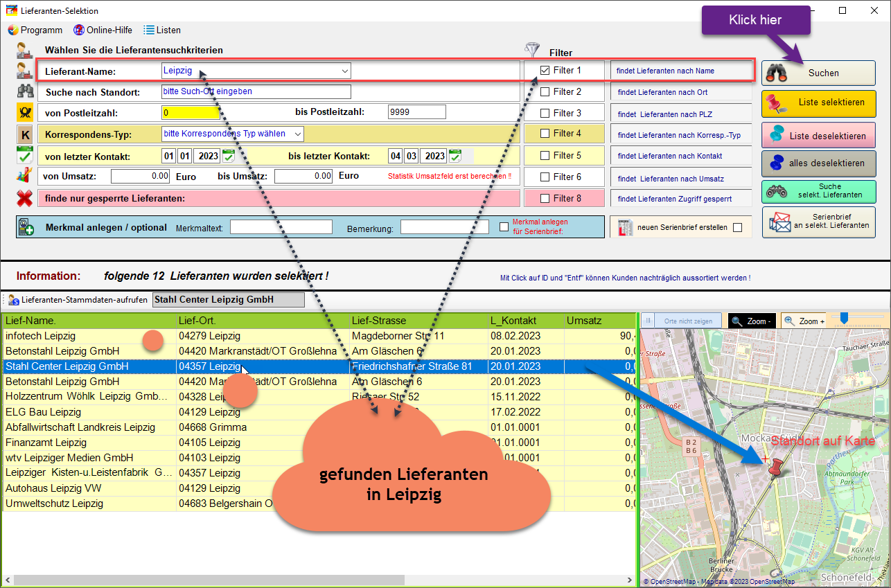Expand the Korrespondens-Typ dropdown

click(x=297, y=134)
